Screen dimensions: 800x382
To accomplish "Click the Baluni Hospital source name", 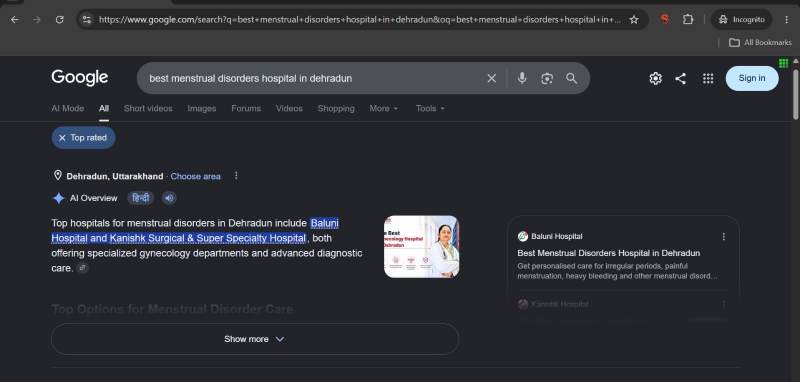I will pyautogui.click(x=557, y=237).
